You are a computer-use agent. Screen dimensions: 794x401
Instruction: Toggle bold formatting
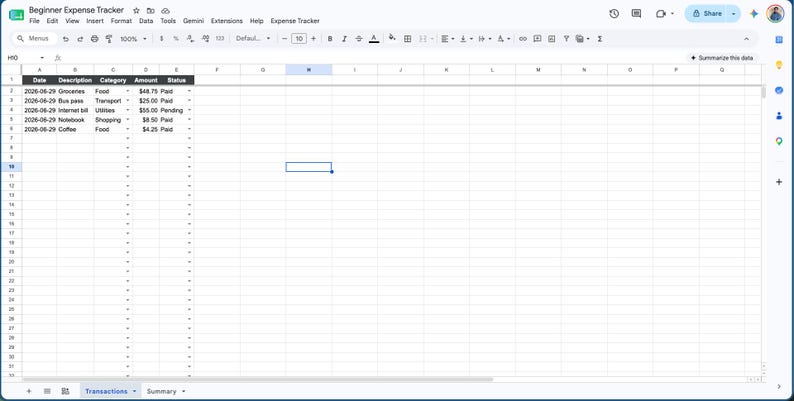[330, 38]
